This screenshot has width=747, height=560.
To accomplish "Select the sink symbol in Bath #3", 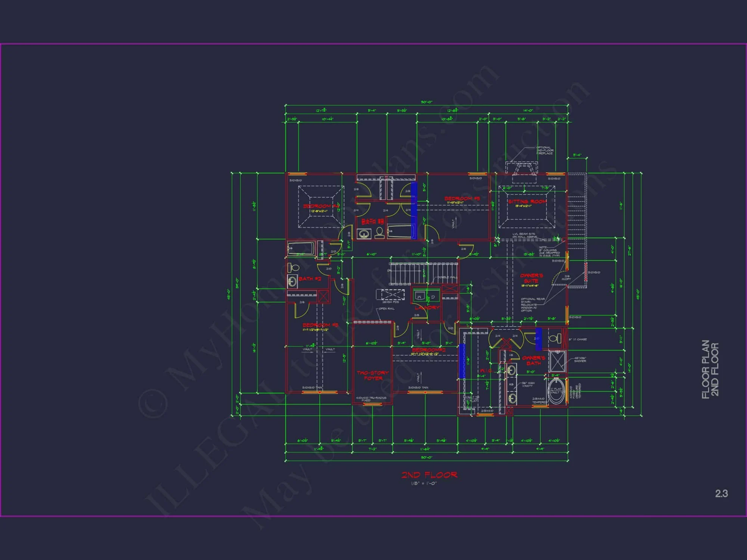I will pyautogui.click(x=364, y=234).
